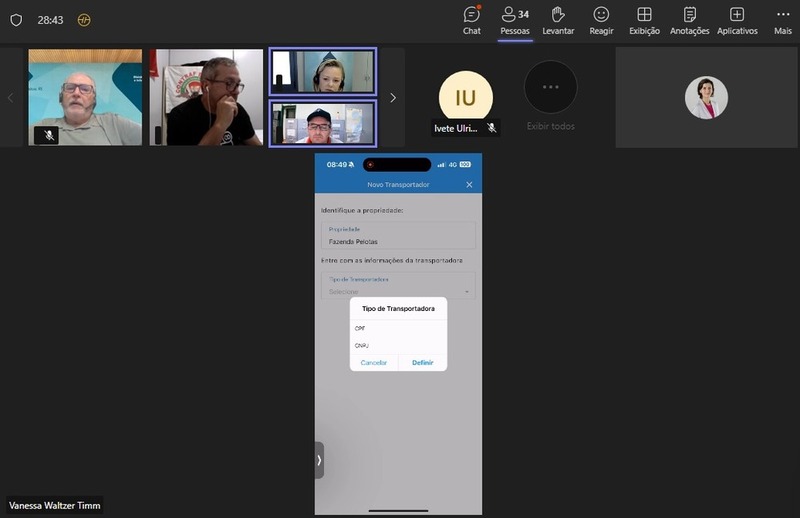This screenshot has height=518, width=800.
Task: Click the Propriedade field Fazenda Pelotas
Action: pyautogui.click(x=398, y=236)
